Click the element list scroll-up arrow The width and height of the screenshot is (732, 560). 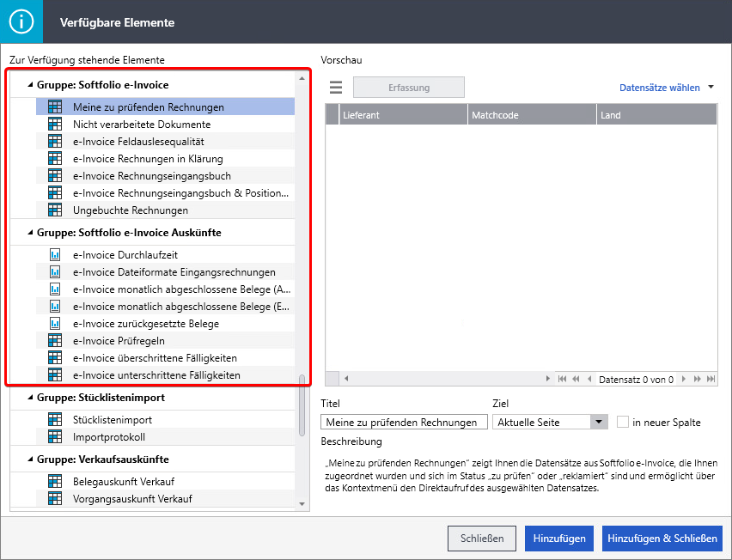pyautogui.click(x=302, y=78)
